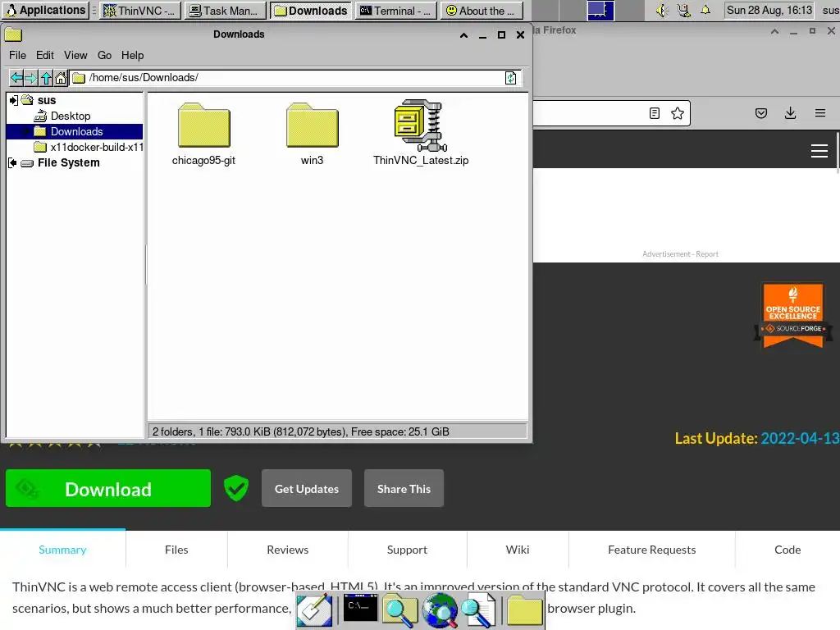
Task: Open the folder launcher in the dock
Action: 524,610
